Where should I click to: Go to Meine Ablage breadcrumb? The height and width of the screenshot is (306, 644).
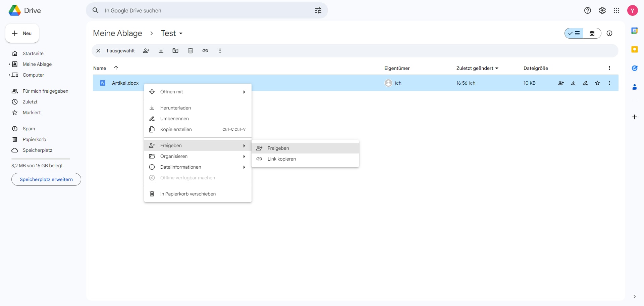click(x=117, y=33)
